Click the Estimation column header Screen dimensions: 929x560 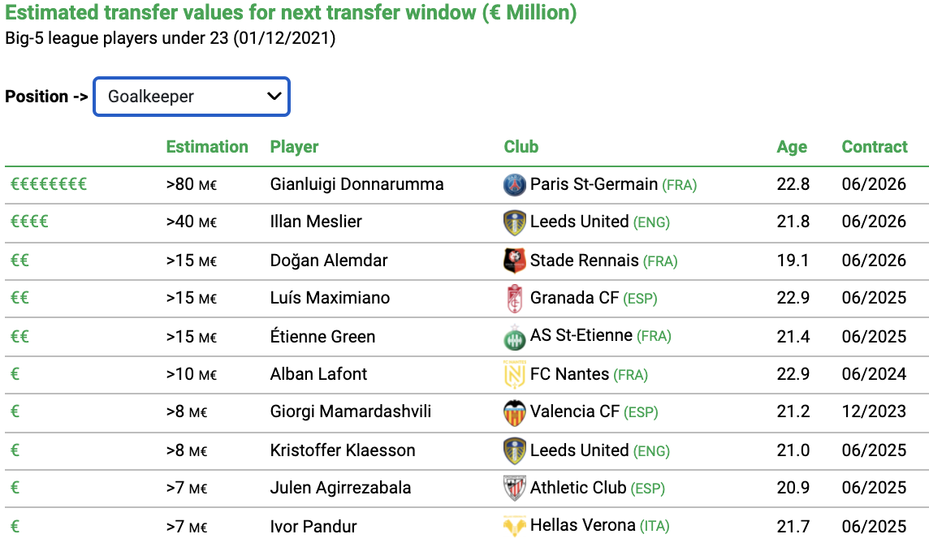pos(207,147)
